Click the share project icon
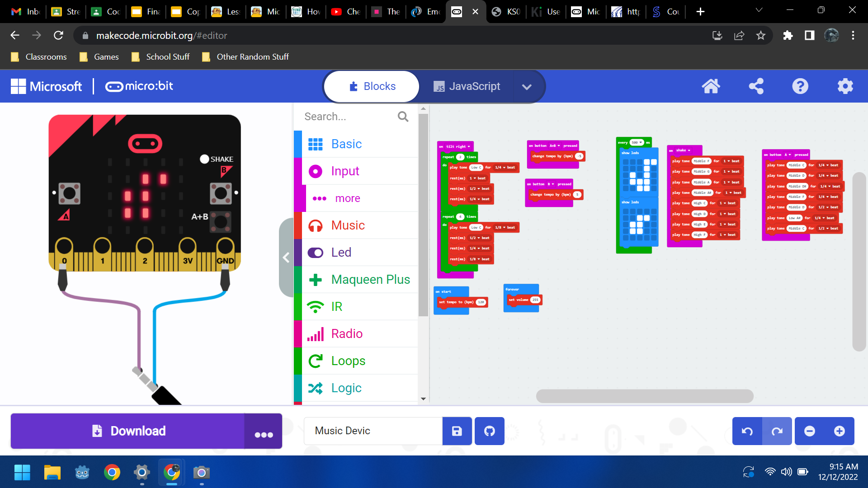868x488 pixels. click(756, 86)
